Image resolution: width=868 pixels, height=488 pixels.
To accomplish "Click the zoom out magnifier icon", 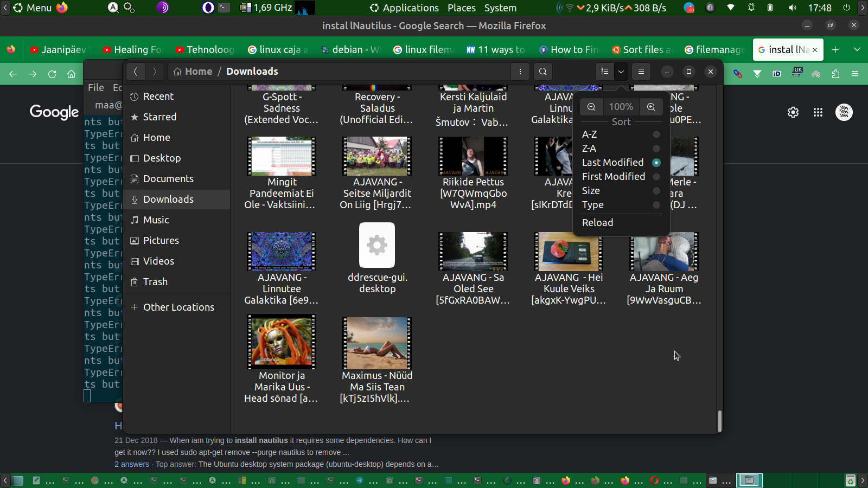I will [x=591, y=107].
